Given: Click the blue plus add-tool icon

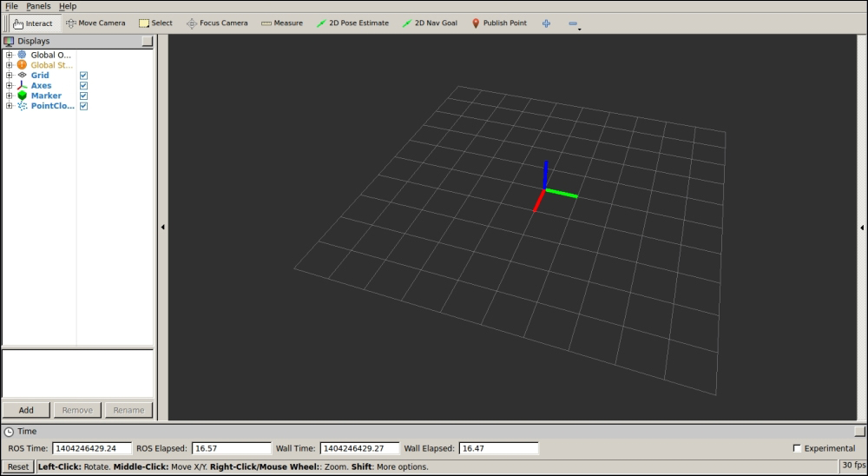Looking at the screenshot, I should [546, 23].
